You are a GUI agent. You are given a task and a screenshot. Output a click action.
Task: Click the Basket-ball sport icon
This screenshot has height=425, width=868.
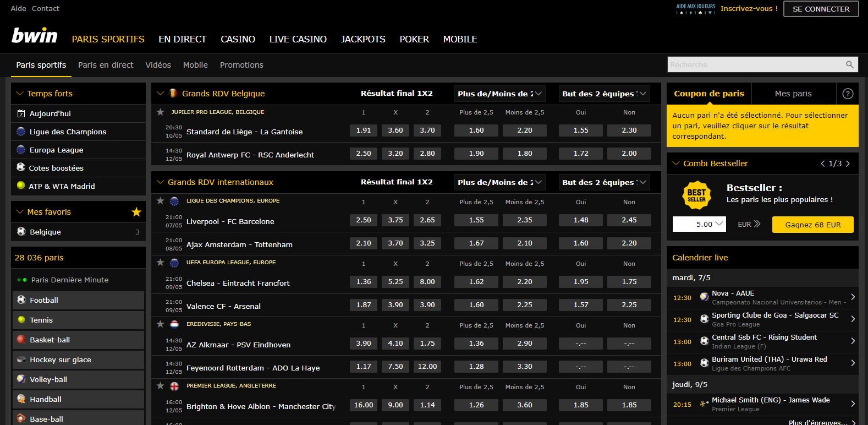point(21,340)
